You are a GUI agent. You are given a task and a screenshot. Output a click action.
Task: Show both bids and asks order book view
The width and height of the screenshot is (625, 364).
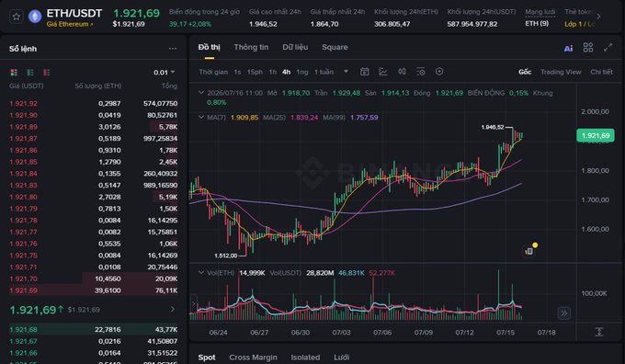[14, 73]
